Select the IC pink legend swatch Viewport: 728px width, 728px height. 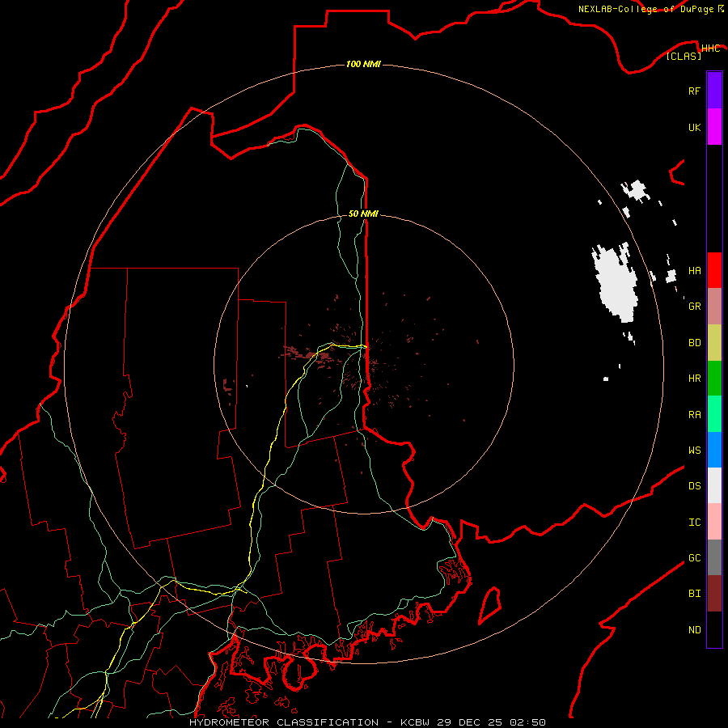(714, 522)
